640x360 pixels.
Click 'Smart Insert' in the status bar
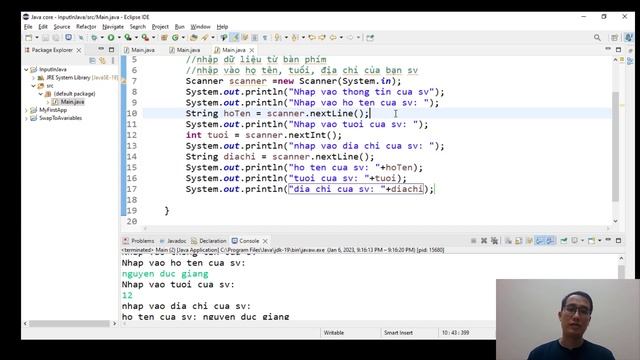tap(398, 333)
